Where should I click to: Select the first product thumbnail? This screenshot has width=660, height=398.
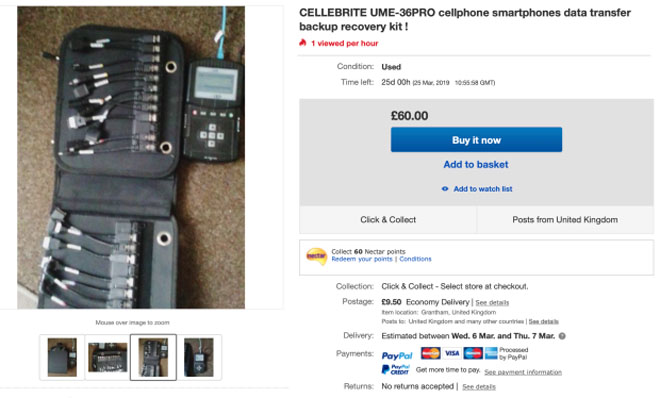pos(62,357)
